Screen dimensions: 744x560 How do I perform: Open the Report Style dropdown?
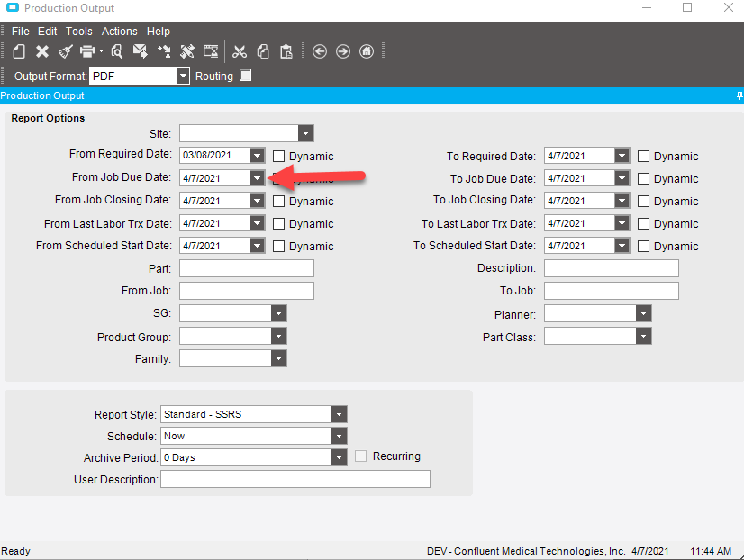[339, 414]
